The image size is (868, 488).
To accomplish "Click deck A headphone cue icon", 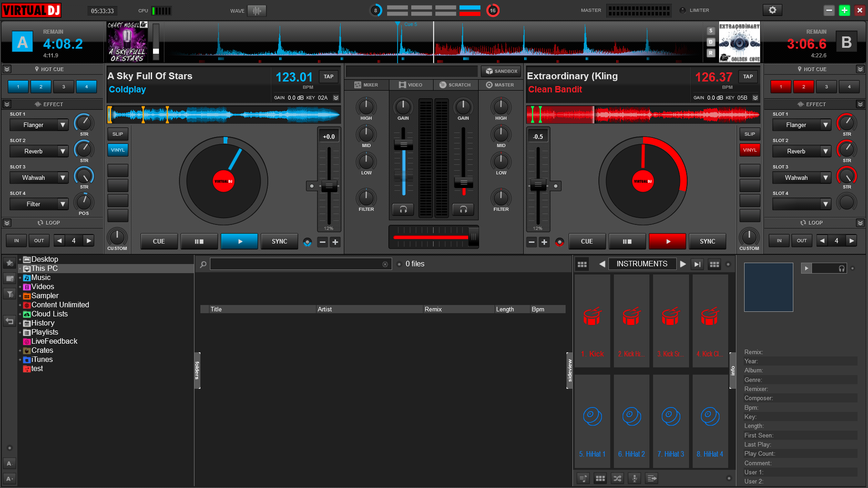I will pyautogui.click(x=403, y=209).
